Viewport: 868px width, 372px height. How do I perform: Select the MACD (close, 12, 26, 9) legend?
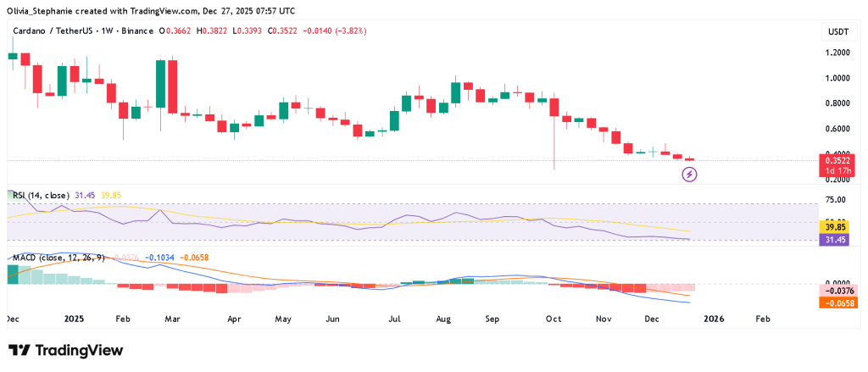[58, 257]
